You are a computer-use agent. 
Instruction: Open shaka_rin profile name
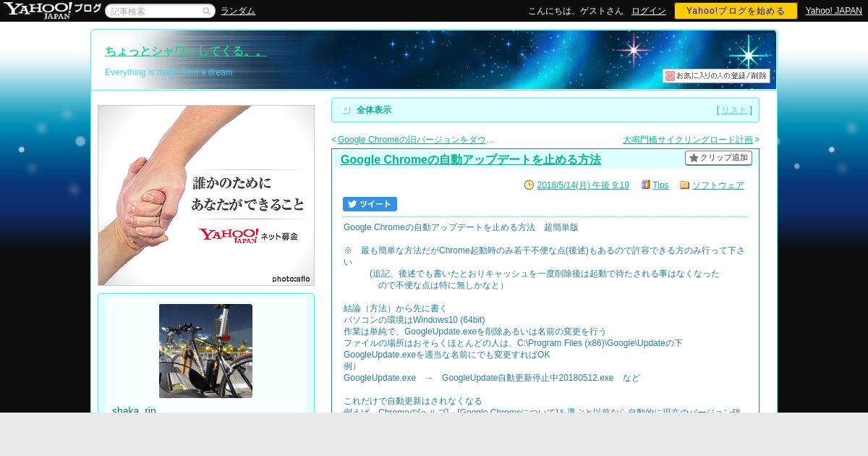coord(134,410)
